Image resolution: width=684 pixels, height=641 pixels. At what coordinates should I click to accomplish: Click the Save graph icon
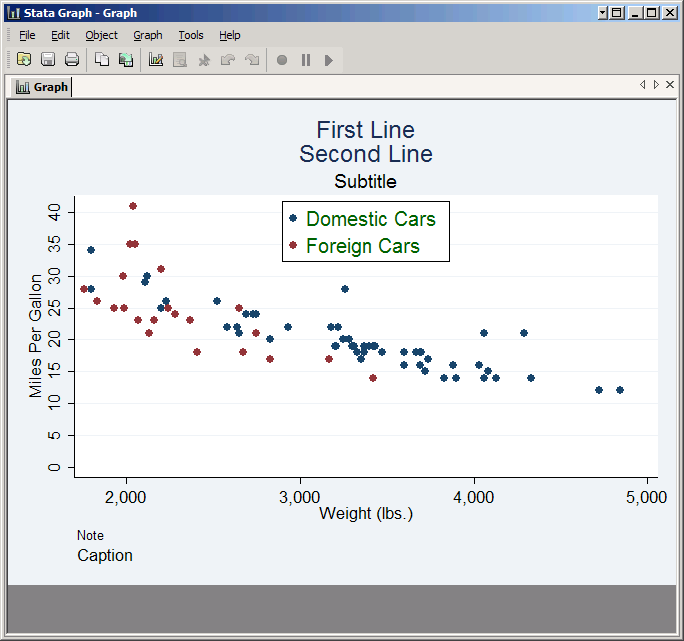[x=48, y=59]
